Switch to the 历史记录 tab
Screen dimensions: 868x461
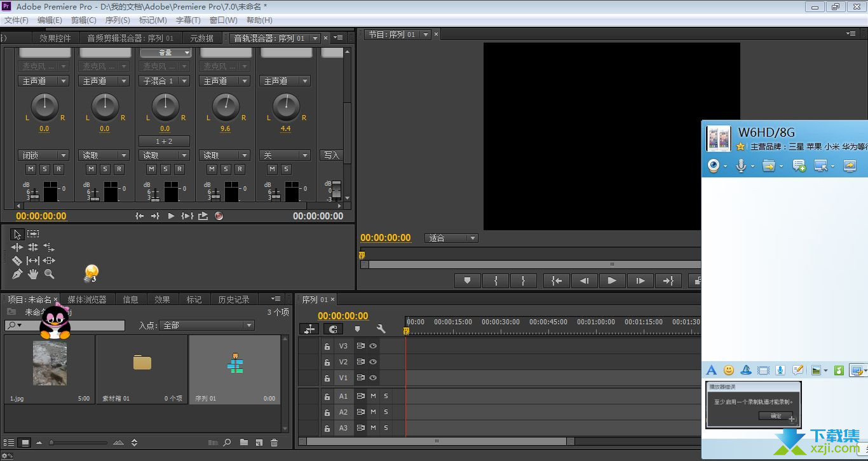tap(234, 299)
